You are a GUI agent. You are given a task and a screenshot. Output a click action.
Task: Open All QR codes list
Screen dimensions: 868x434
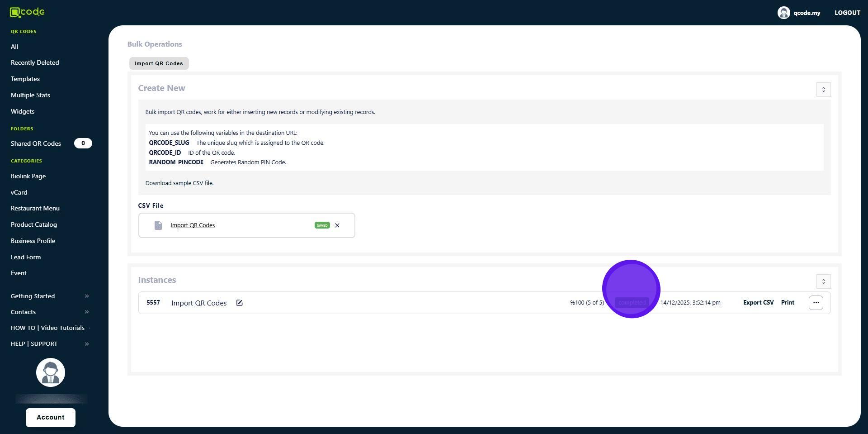point(14,47)
